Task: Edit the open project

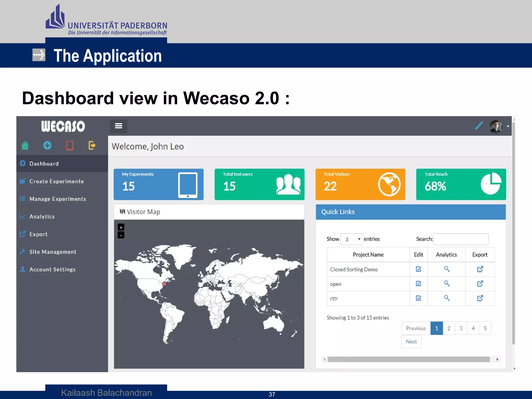Action: tap(418, 284)
